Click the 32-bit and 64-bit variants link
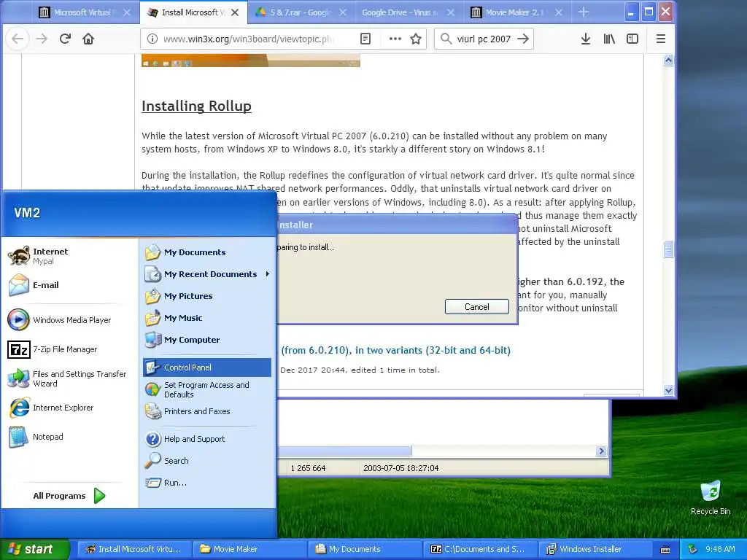The width and height of the screenshot is (747, 560). 396,350
